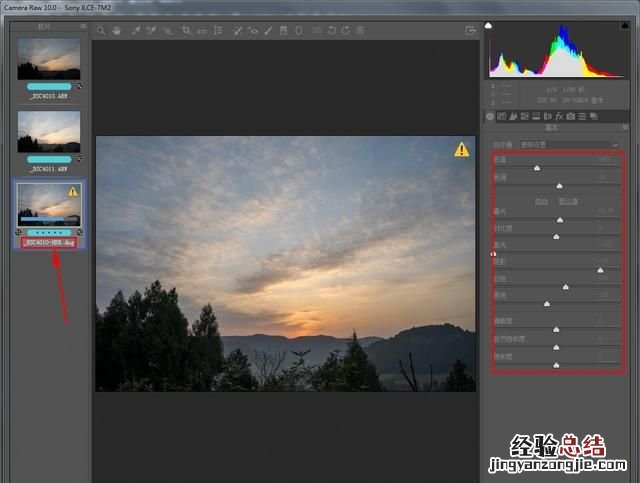Click the _DSC4010-HDR.dng filename label
This screenshot has width=640, height=483.
[x=49, y=243]
